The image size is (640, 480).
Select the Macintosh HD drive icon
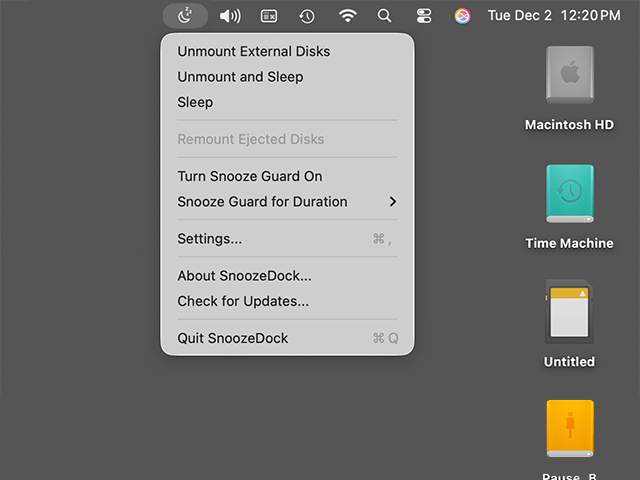[570, 75]
